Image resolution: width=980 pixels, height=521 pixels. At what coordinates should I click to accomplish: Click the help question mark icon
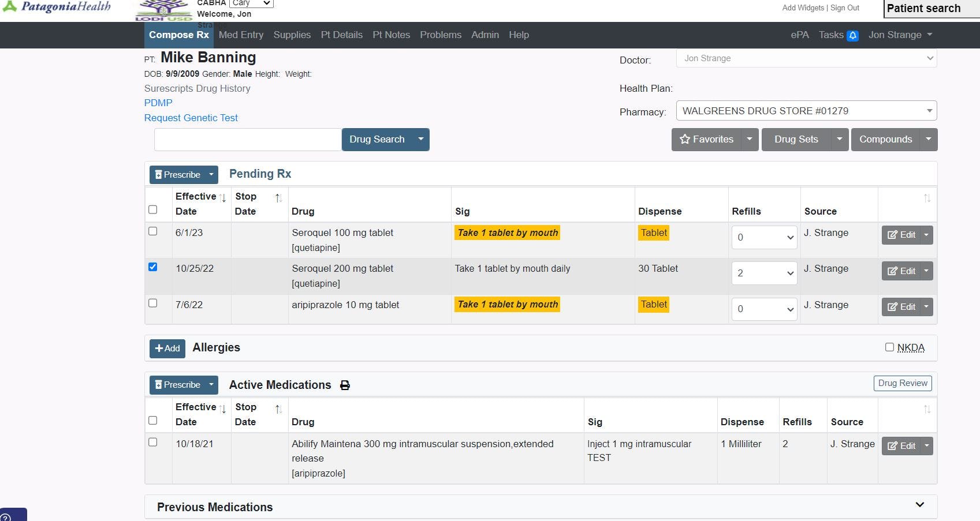tap(6, 517)
